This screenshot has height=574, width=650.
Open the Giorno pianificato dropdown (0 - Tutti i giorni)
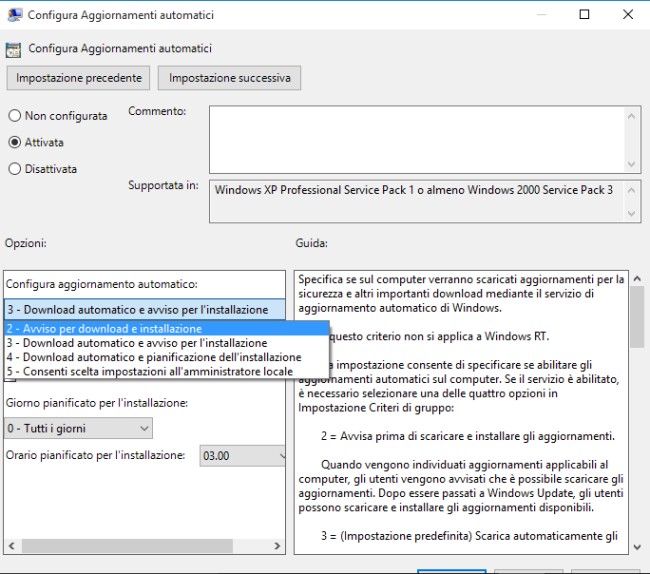[x=78, y=428]
